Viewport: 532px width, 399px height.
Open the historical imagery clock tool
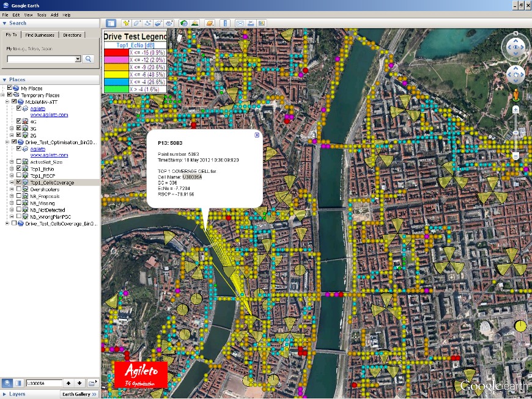click(x=184, y=23)
